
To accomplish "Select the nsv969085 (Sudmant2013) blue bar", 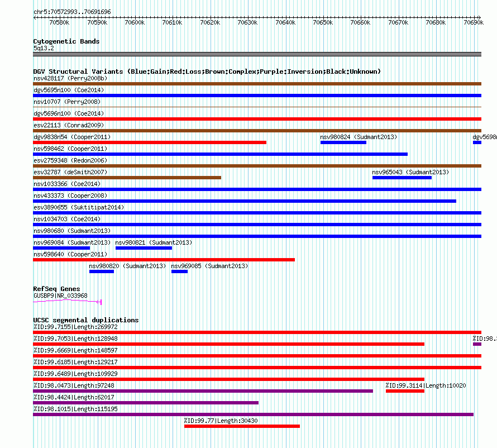I will [x=179, y=271].
